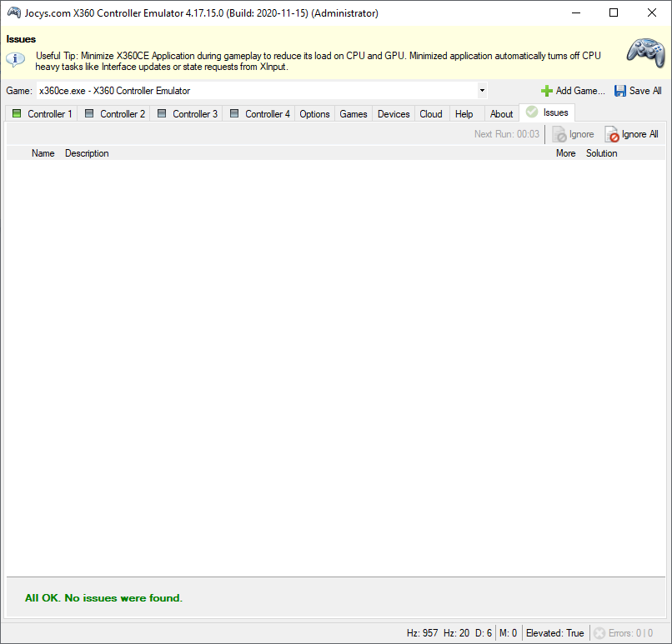This screenshot has width=672, height=644.
Task: Open the Options tab
Action: pos(314,114)
